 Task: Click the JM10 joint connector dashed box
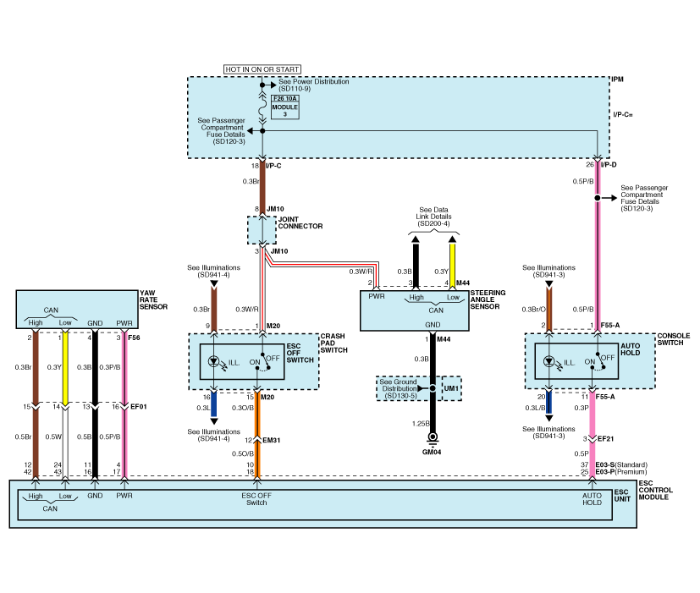click(x=262, y=228)
